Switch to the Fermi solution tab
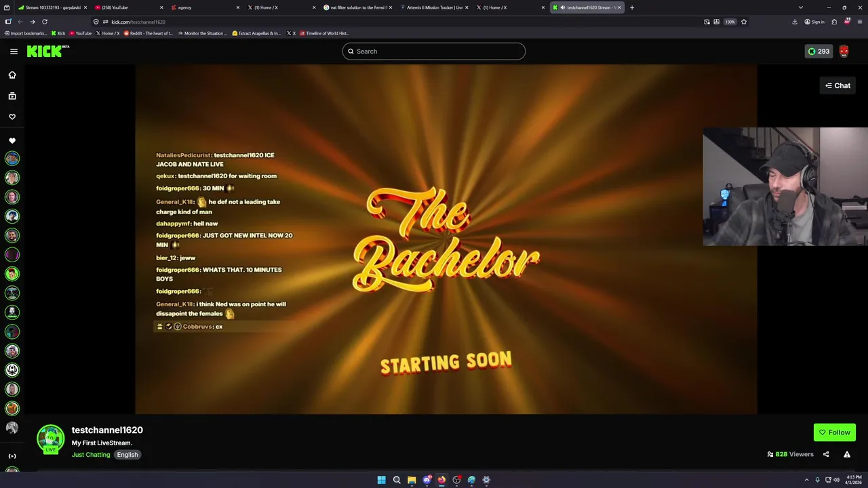Viewport: 868px width, 488px height. click(357, 7)
